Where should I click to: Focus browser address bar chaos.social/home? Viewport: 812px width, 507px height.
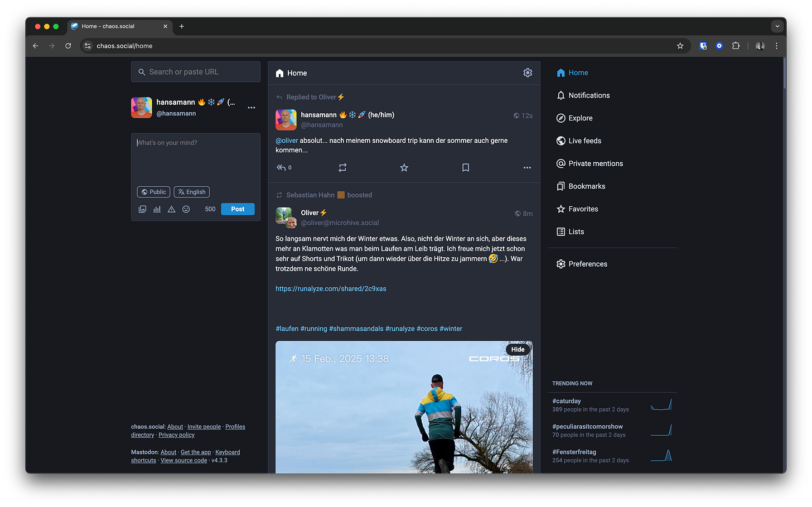(x=385, y=46)
